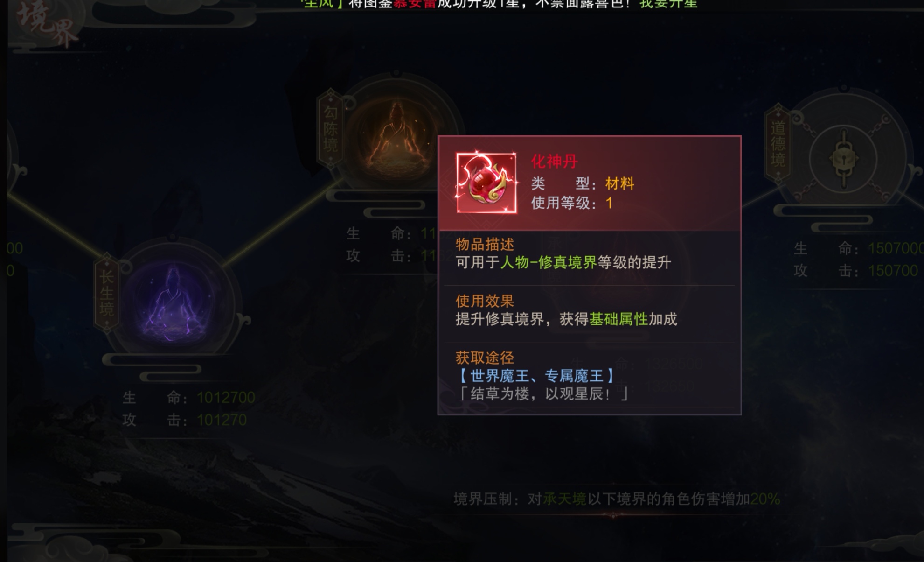
Task: Click the 道德境 攻击 value 150700
Action: [x=893, y=271]
